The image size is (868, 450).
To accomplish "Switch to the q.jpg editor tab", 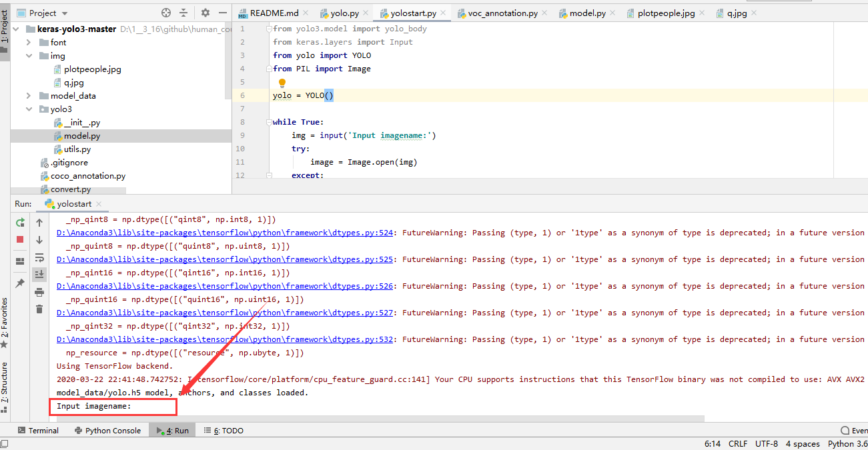I will (737, 13).
